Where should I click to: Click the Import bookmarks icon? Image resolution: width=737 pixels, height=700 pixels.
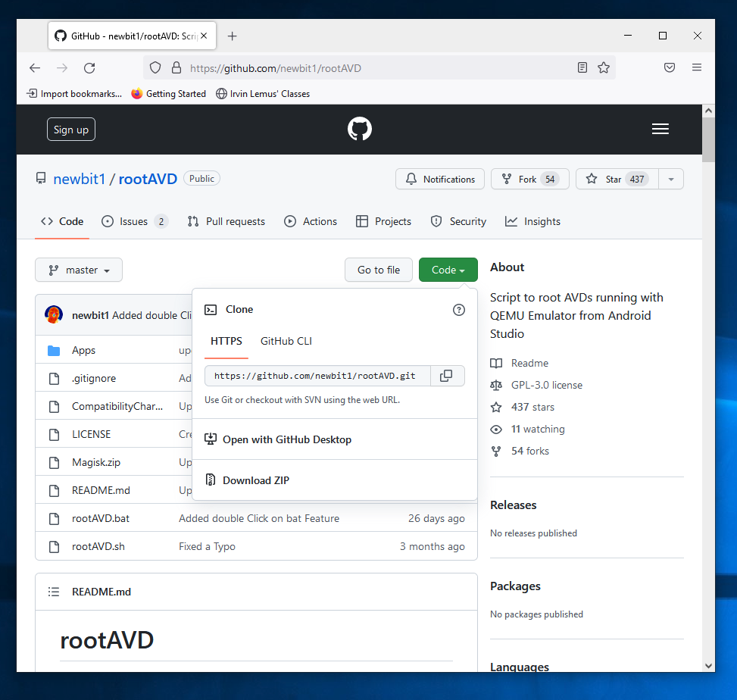(32, 93)
